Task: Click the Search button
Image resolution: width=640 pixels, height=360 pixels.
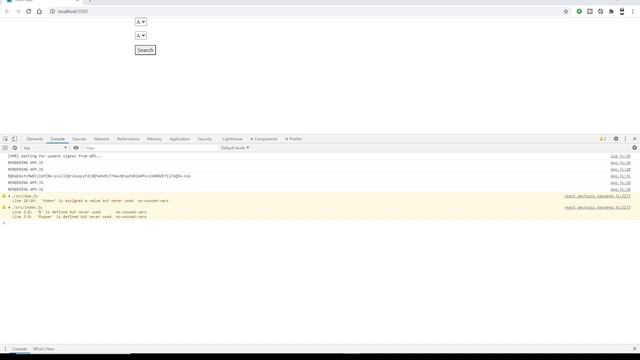Action: (145, 50)
